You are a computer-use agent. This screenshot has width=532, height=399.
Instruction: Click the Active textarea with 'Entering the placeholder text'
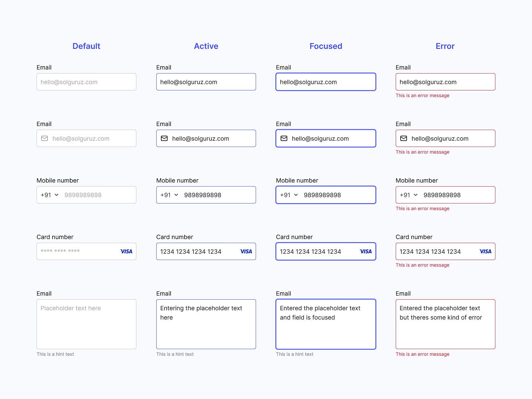tap(206, 324)
